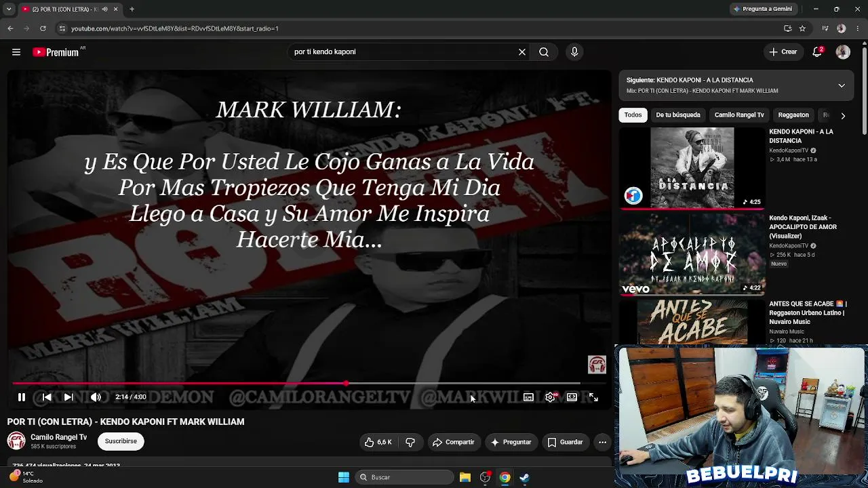Select the Reggaeton filter chip
Screen dimensions: 868x488
[793, 115]
